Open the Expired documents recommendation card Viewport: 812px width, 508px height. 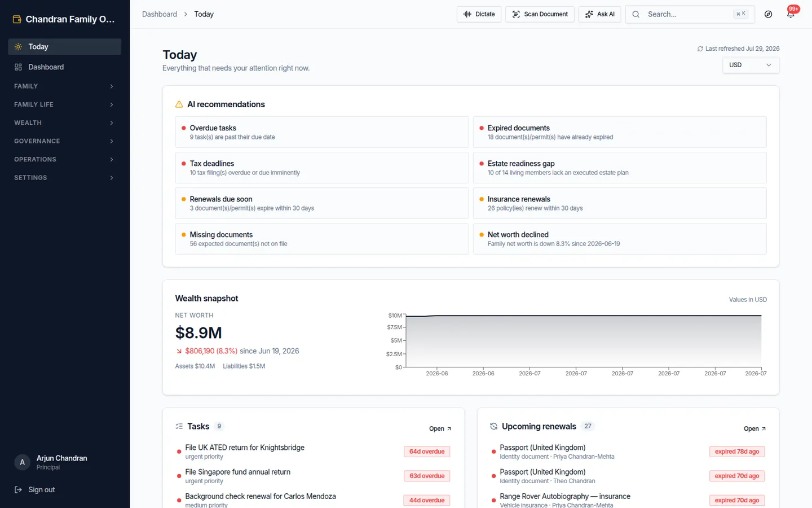point(620,132)
